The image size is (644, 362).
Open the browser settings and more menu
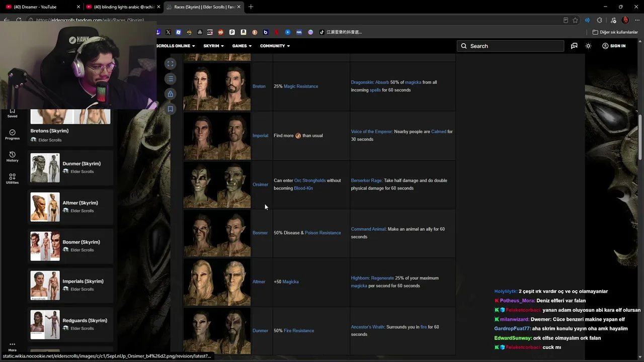coord(636,20)
